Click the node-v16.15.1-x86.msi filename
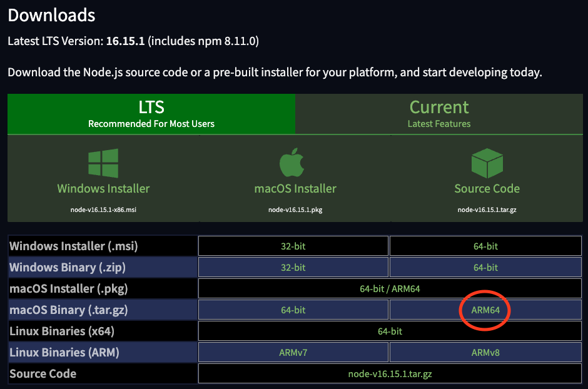The height and width of the screenshot is (389, 588). 103,210
